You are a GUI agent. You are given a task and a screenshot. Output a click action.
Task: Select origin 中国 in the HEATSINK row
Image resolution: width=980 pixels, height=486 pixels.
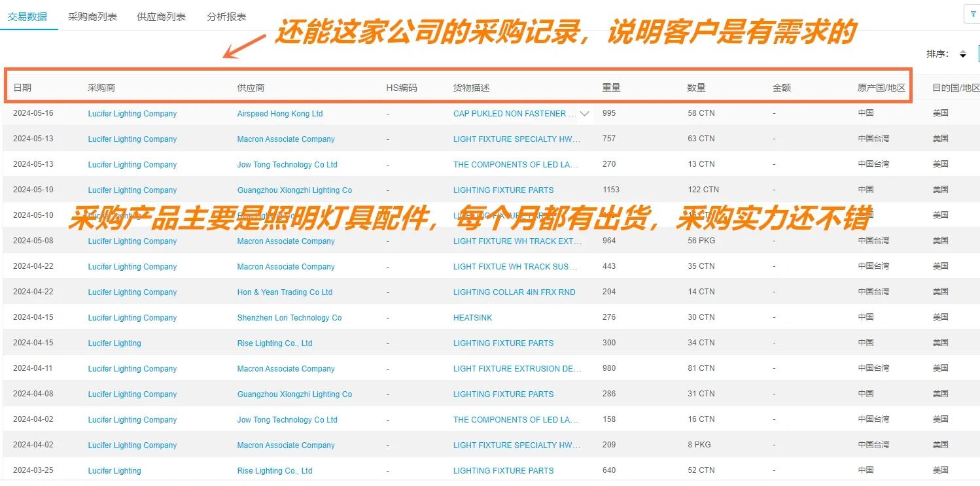point(866,317)
